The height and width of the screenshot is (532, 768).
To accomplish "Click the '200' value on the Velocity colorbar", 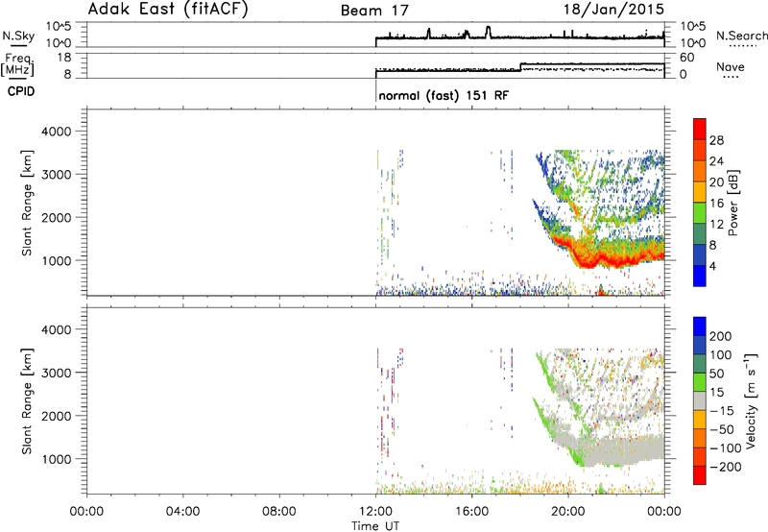I will tap(721, 336).
